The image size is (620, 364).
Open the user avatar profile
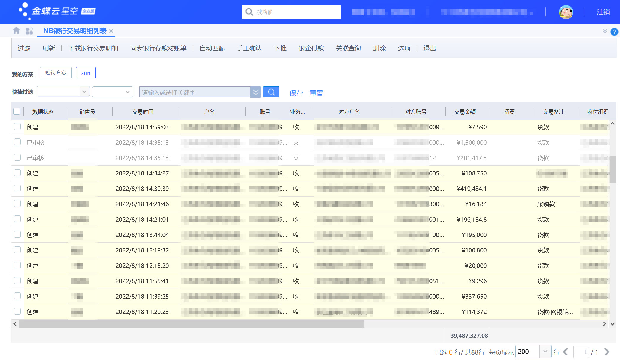[566, 12]
